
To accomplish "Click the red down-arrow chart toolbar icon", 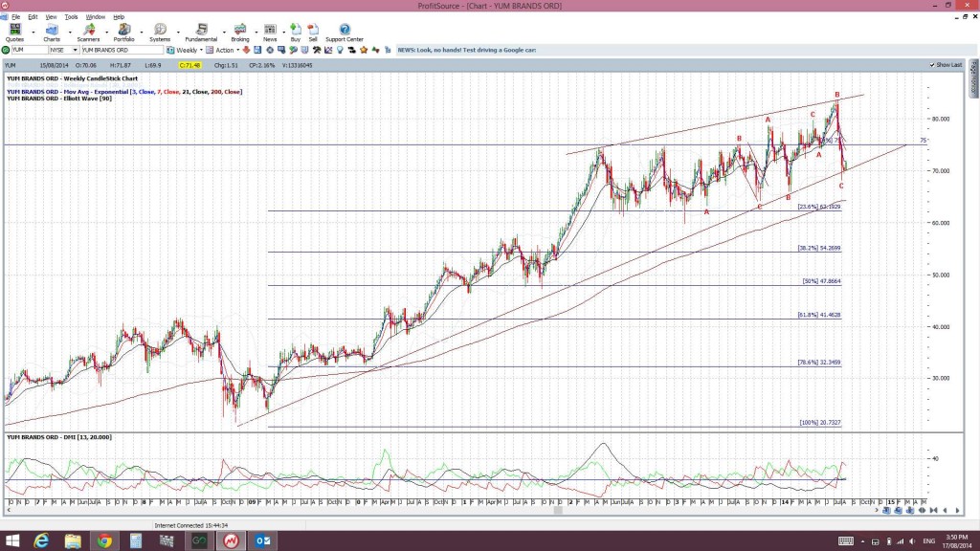I will point(246,50).
